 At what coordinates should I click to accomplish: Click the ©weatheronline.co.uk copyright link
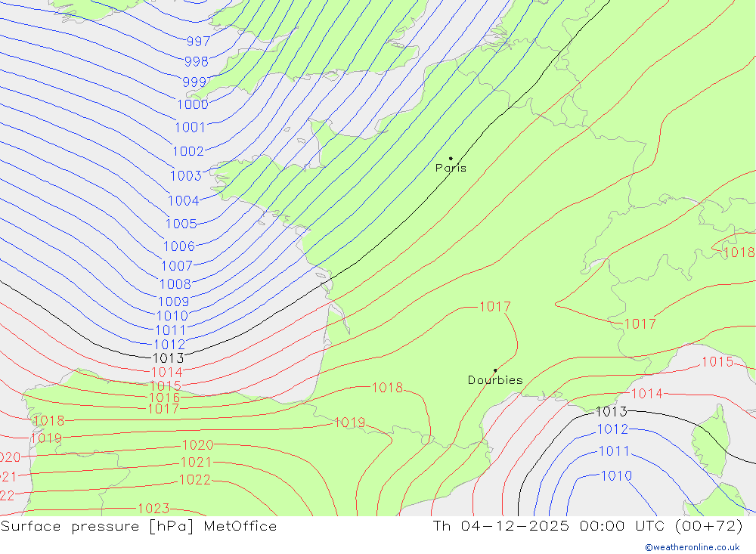pyautogui.click(x=692, y=547)
